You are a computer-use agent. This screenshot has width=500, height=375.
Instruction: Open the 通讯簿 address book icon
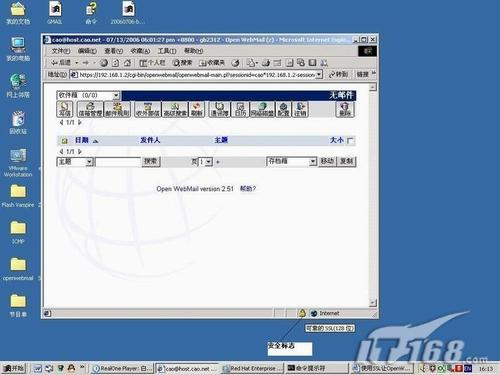coord(219,109)
